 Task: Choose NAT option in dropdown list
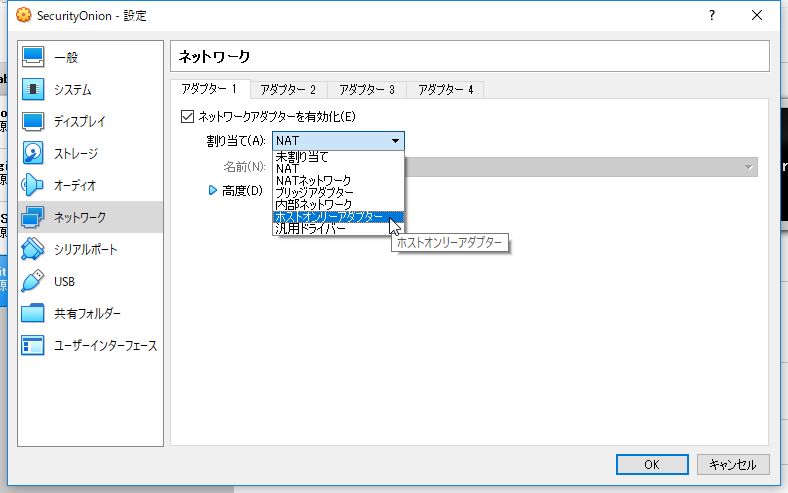tap(338, 169)
